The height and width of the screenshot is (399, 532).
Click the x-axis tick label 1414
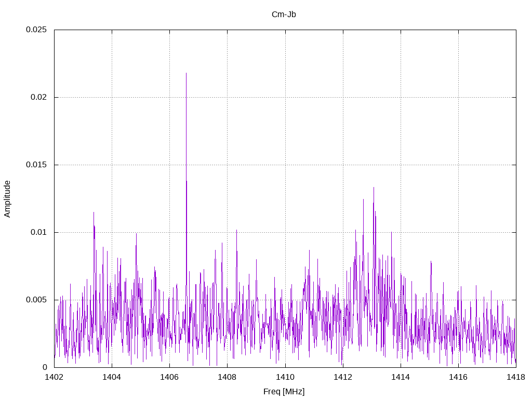401,377
